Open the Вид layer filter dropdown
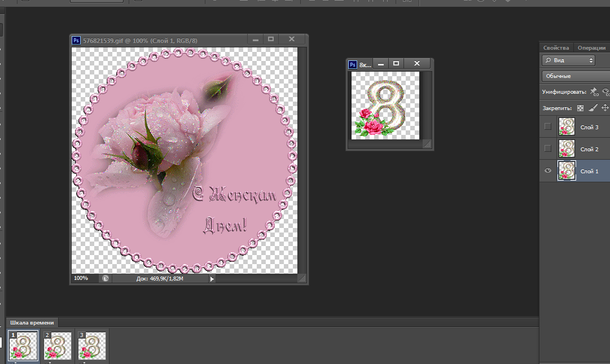This screenshot has width=610, height=364. pyautogui.click(x=568, y=60)
